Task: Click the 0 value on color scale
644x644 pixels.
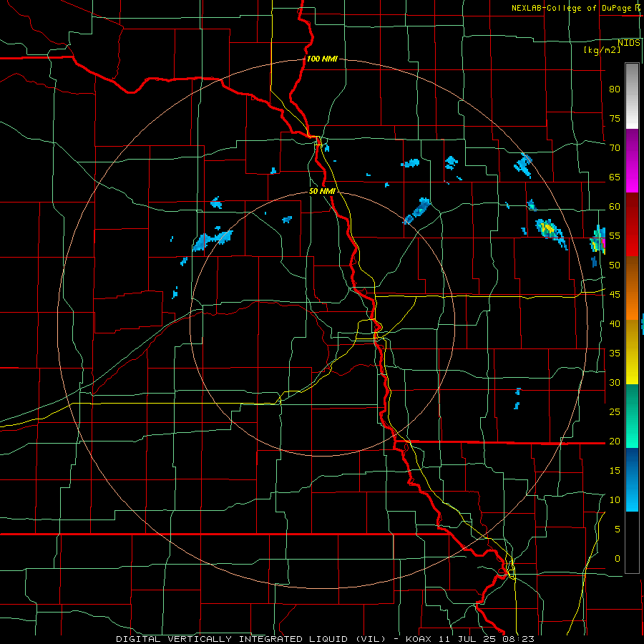Action: 618,559
